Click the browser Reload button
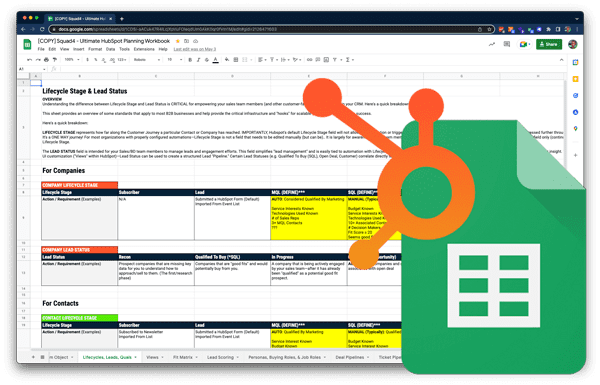The image size is (600, 385). point(42,29)
